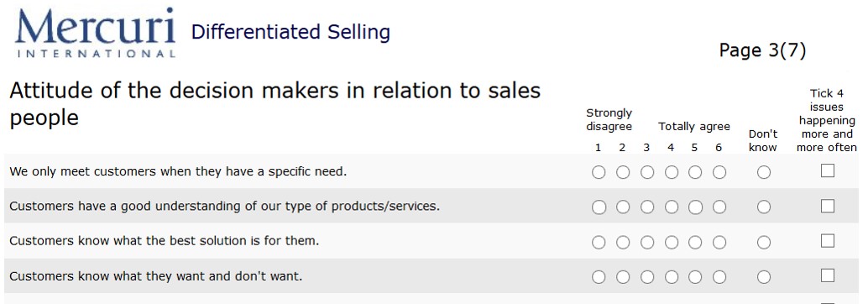Select rating 3 for good understanding statement
The image size is (868, 304).
pos(647,207)
